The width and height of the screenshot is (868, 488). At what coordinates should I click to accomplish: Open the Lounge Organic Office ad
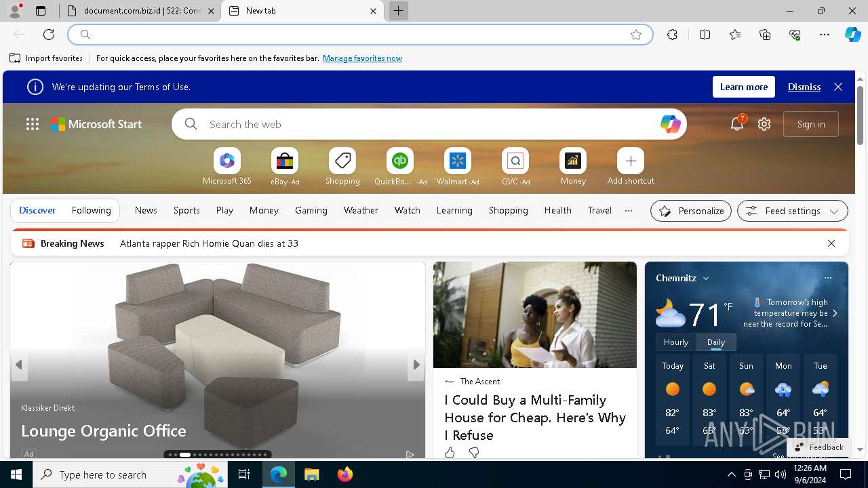104,431
